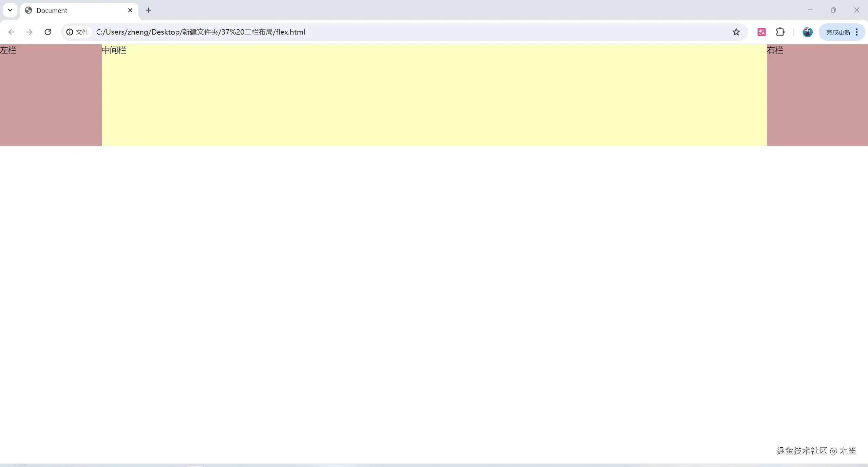Open the three-dot Chrome menu

point(857,32)
